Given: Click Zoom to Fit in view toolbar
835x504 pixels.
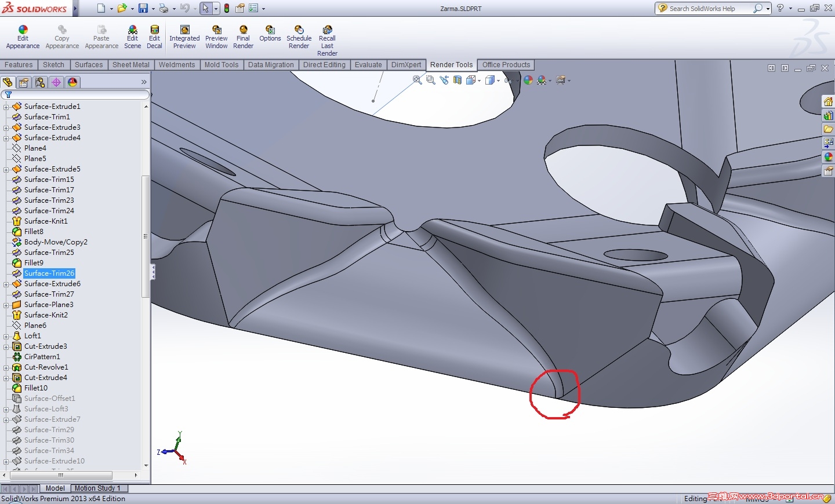Looking at the screenshot, I should coord(418,80).
